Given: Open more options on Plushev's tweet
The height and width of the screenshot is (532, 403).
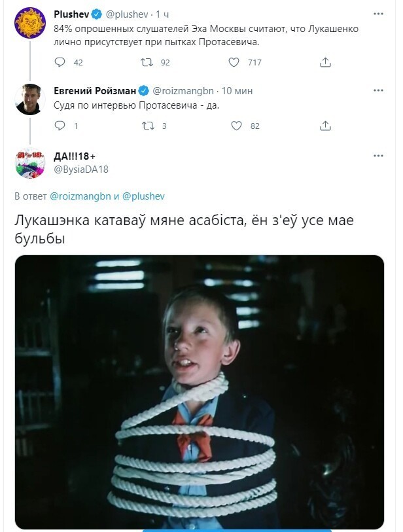Looking at the screenshot, I should (378, 14).
